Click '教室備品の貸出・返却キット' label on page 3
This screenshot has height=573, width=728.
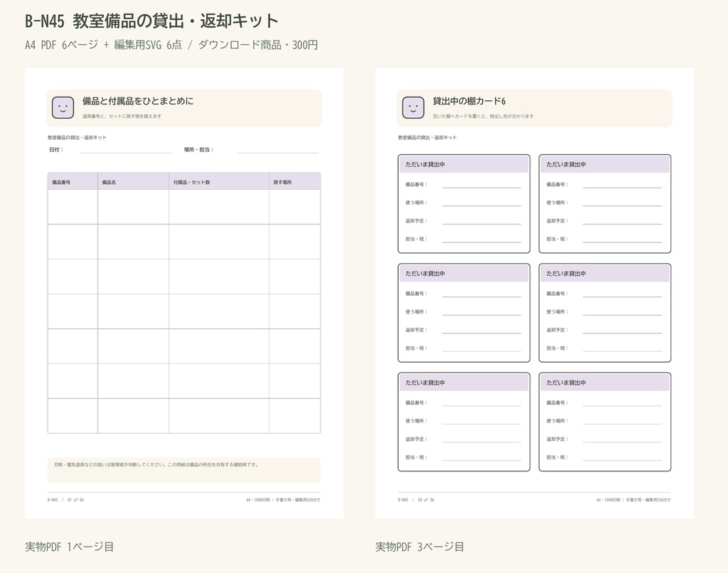pyautogui.click(x=427, y=137)
